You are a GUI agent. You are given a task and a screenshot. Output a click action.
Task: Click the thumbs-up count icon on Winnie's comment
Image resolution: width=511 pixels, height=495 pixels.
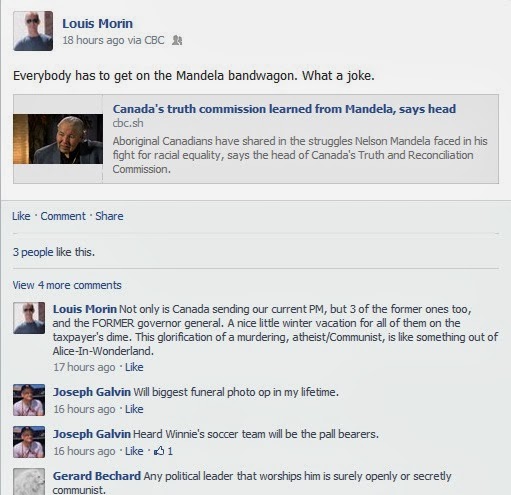[159, 451]
